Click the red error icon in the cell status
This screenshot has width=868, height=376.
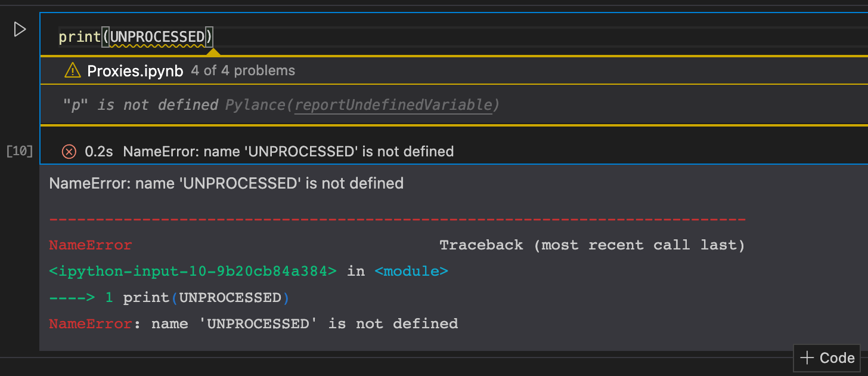(x=69, y=152)
